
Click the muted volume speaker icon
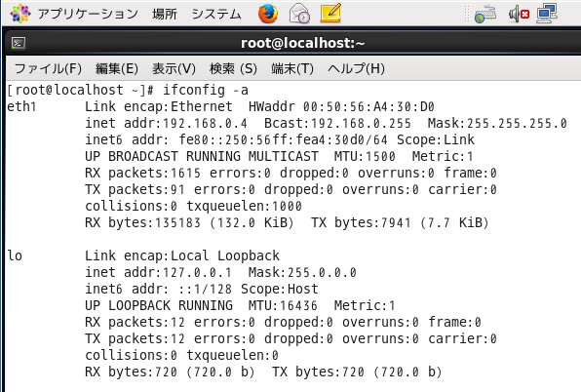click(519, 14)
